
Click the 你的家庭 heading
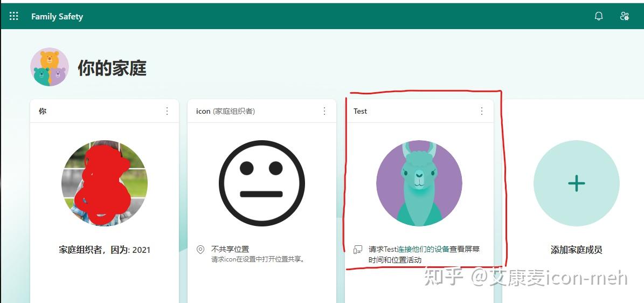112,68
